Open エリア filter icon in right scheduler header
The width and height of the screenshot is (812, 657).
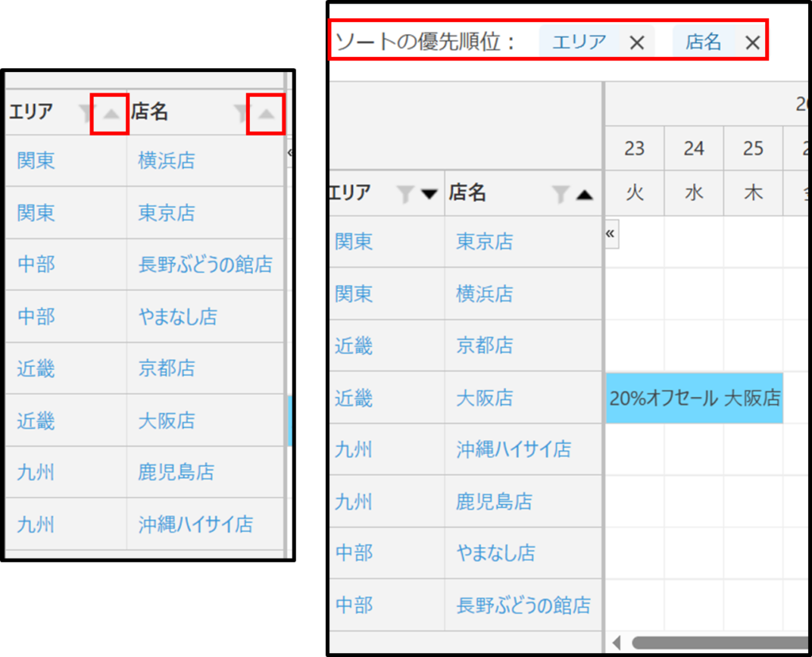405,193
